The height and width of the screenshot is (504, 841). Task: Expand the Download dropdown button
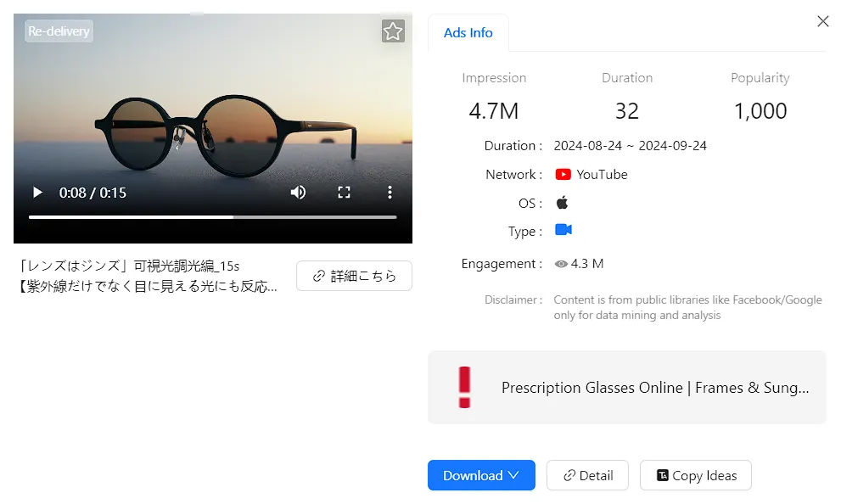pos(481,475)
